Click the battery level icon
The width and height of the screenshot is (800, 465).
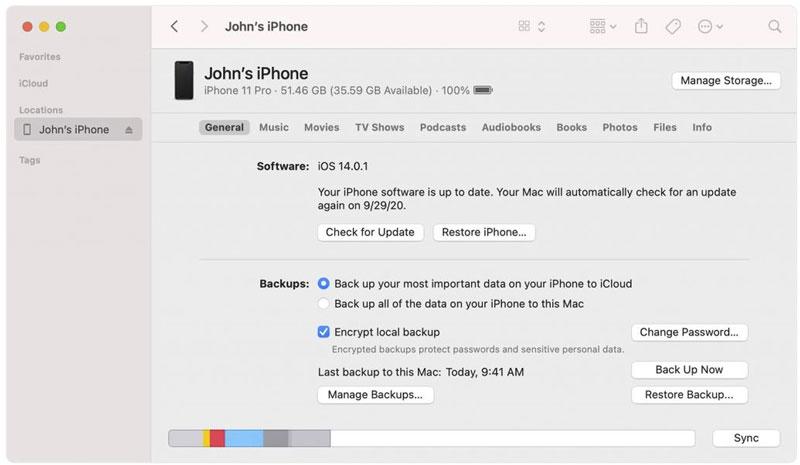click(x=483, y=90)
